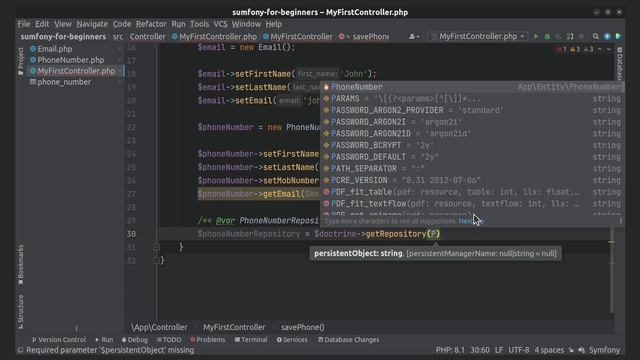Choose PARAMS completion suggestion
The height and width of the screenshot is (360, 640).
pos(472,98)
